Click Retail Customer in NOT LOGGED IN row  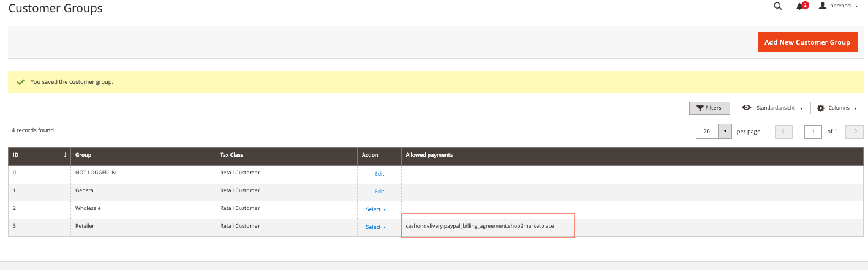pyautogui.click(x=240, y=173)
